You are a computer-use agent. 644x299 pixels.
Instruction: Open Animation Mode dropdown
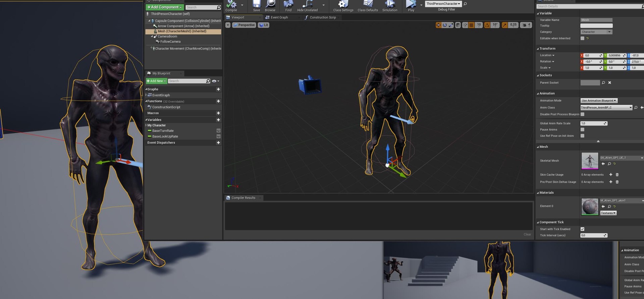click(599, 101)
